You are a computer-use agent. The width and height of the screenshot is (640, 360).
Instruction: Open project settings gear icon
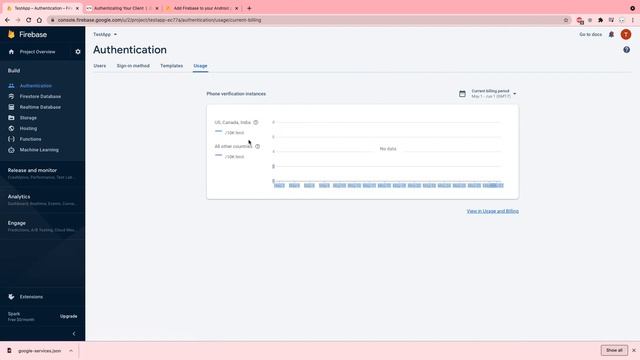tap(78, 52)
